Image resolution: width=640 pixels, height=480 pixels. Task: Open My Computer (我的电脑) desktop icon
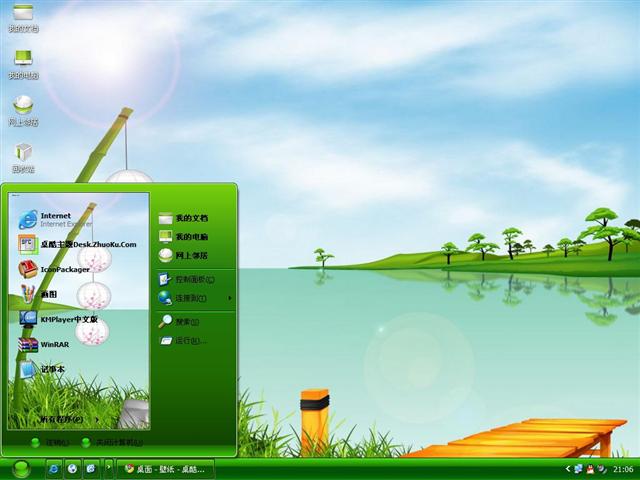click(x=23, y=64)
